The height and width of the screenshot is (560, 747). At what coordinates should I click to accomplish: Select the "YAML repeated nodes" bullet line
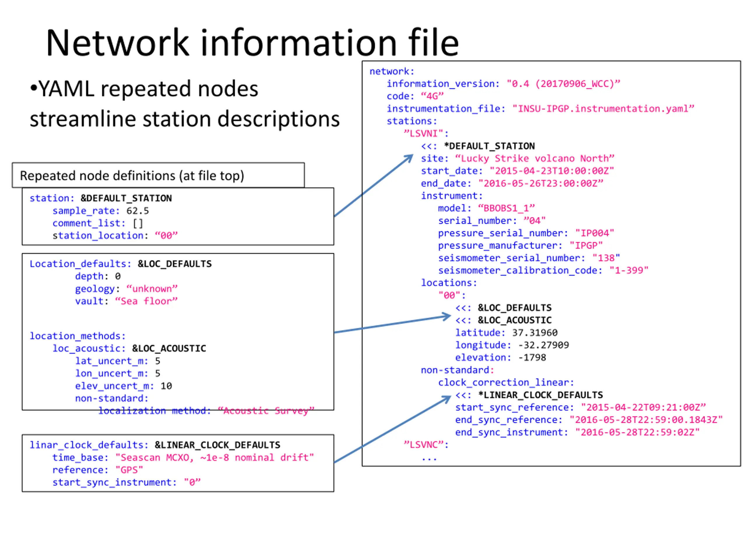point(144,89)
